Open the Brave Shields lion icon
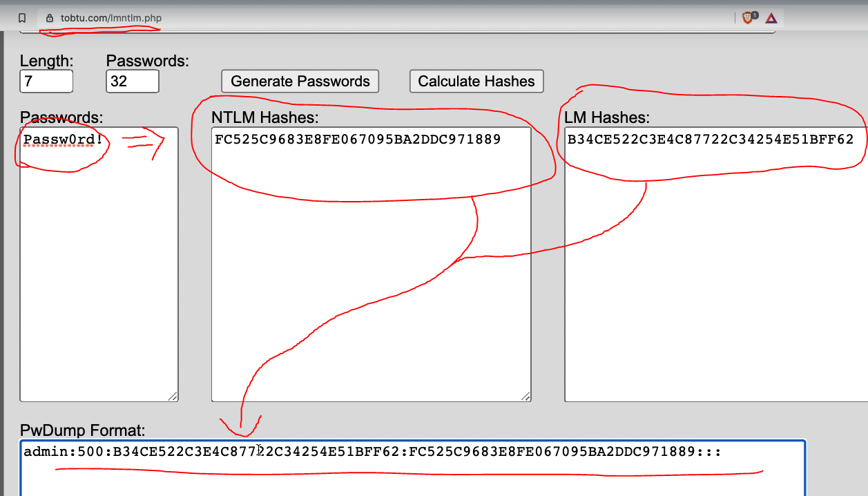The width and height of the screenshot is (868, 496). point(748,18)
